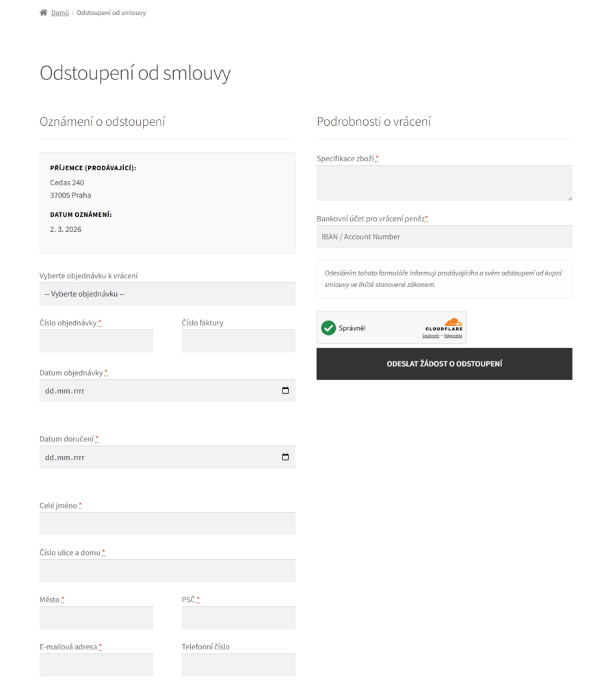
Task: Open the '-- Vyberte objednávku --' dropdown
Action: 167,293
